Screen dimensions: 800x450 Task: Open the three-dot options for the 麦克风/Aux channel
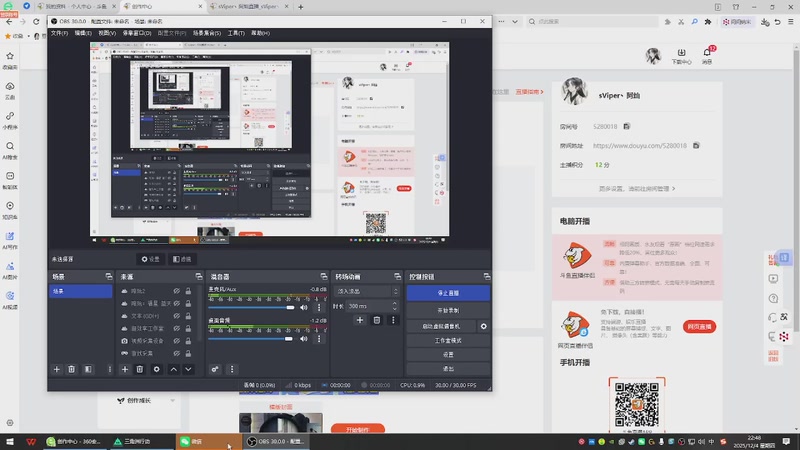point(319,308)
